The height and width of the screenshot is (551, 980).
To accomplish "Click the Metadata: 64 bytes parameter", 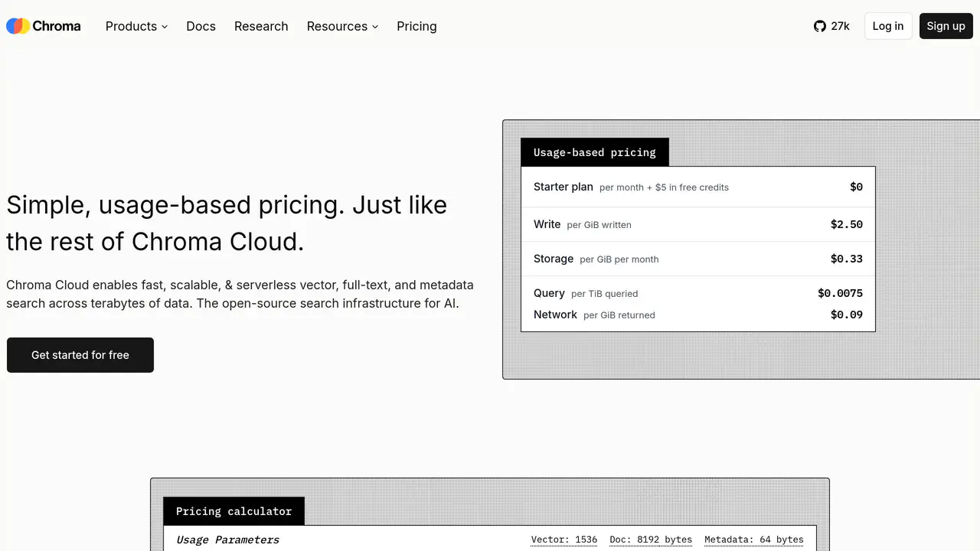I will coord(754,540).
